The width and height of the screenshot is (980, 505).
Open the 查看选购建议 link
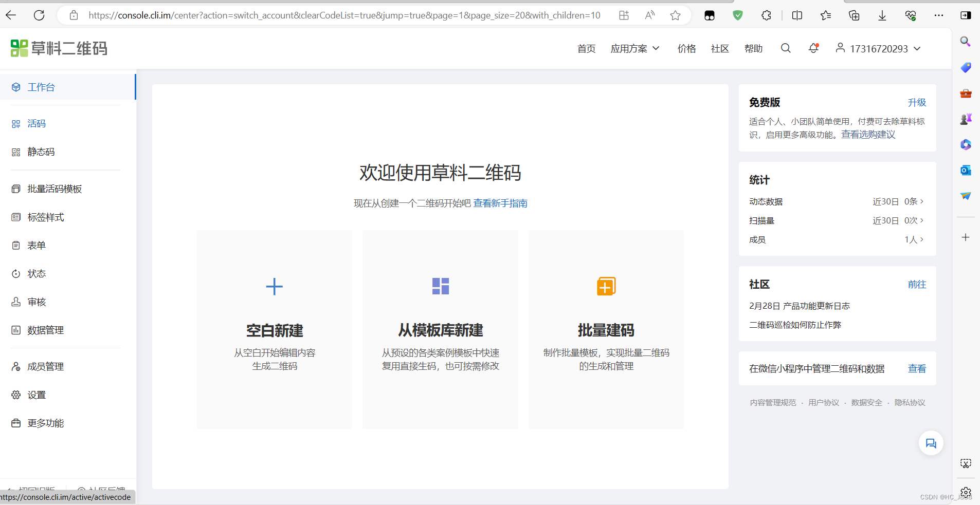coord(868,135)
